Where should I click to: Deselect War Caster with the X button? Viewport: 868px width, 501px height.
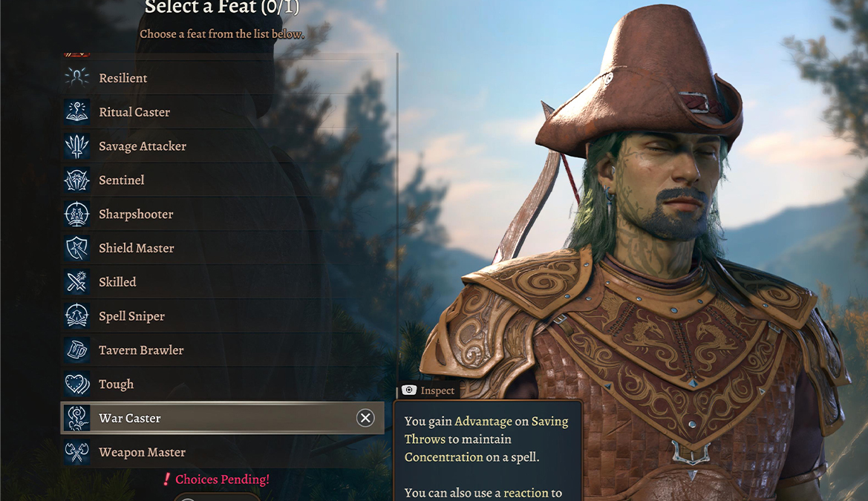tap(365, 418)
